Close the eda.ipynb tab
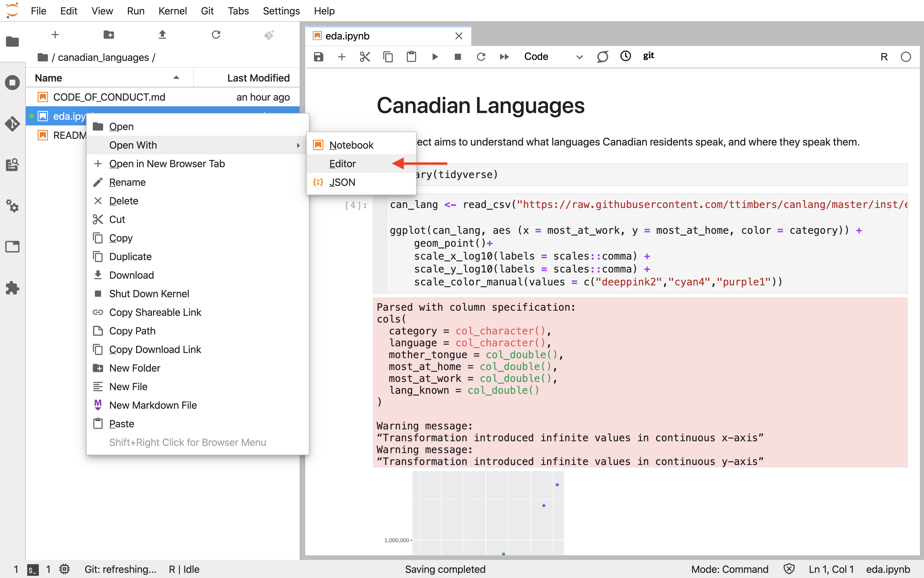The image size is (924, 578). click(x=459, y=36)
